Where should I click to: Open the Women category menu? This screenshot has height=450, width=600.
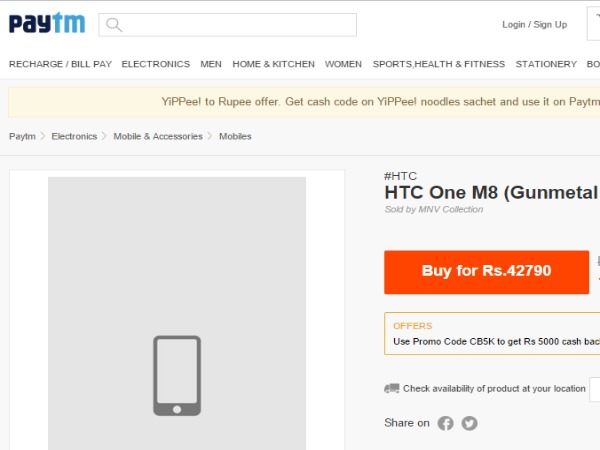point(343,64)
